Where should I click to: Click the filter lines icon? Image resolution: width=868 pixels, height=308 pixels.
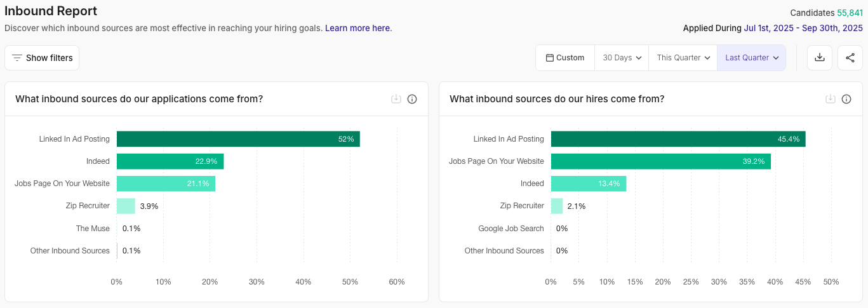17,58
